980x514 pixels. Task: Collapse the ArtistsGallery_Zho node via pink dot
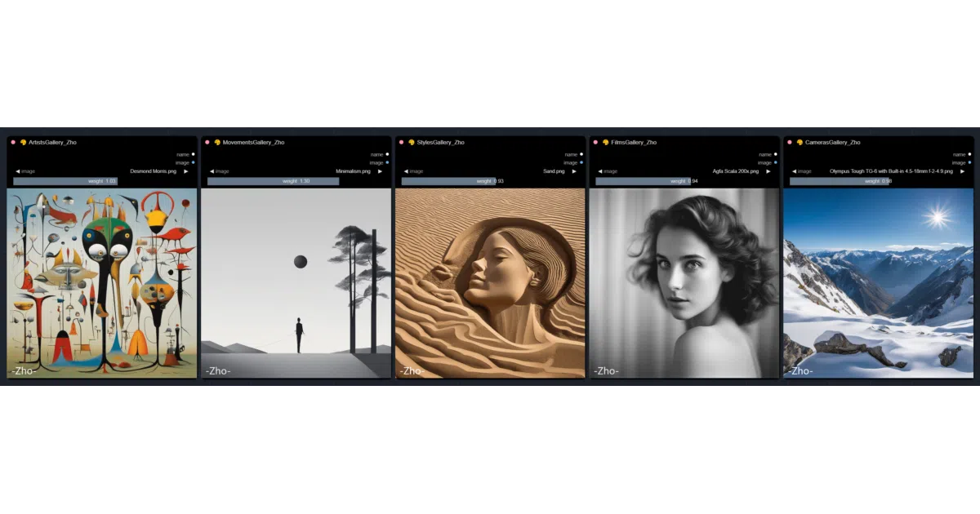pos(13,142)
